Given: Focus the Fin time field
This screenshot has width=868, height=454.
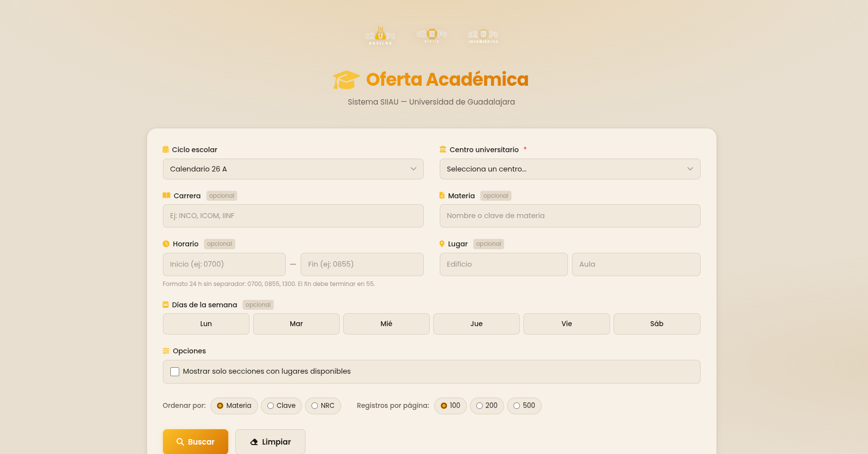Looking at the screenshot, I should (362, 264).
